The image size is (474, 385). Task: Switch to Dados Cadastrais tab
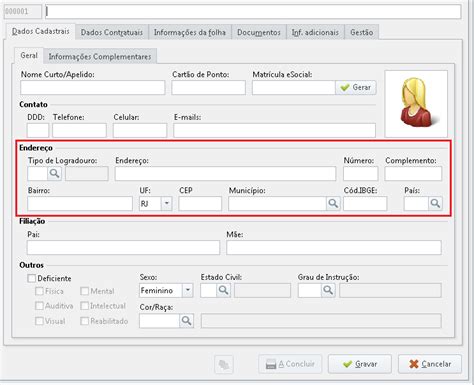pyautogui.click(x=40, y=32)
